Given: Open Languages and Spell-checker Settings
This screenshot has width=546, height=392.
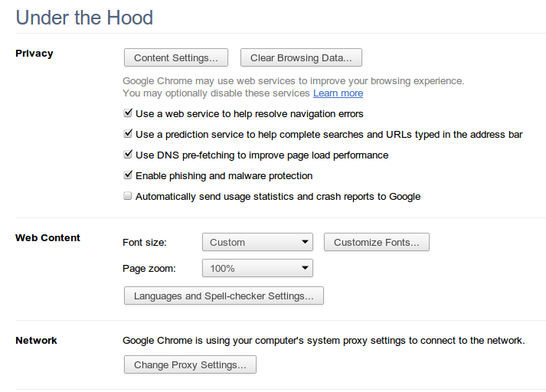Looking at the screenshot, I should pyautogui.click(x=224, y=296).
